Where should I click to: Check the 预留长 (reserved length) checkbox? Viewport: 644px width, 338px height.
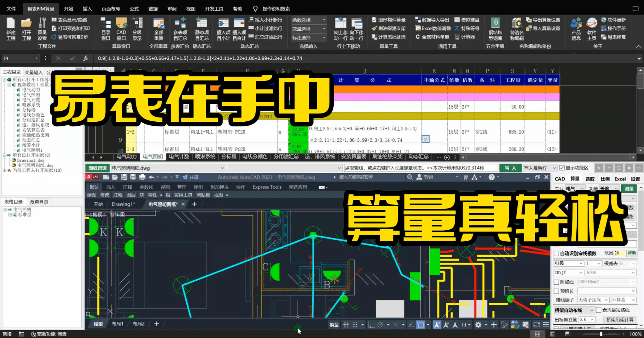[556, 291]
